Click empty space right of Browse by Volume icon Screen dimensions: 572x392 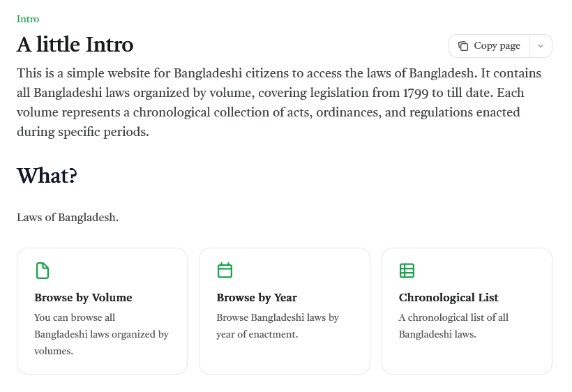click(119, 271)
